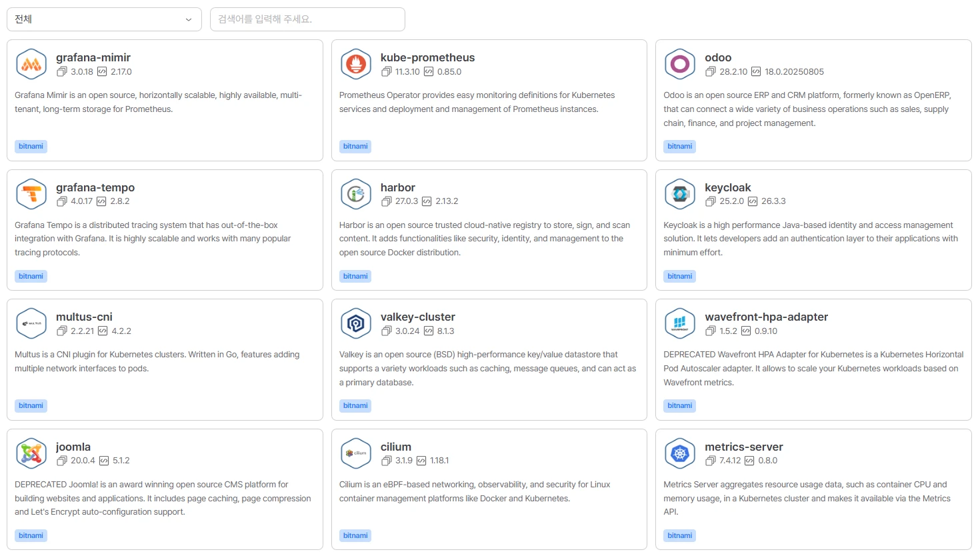Click the metrics-server Kubernetes wheel icon
The width and height of the screenshot is (980, 556).
[x=680, y=453]
